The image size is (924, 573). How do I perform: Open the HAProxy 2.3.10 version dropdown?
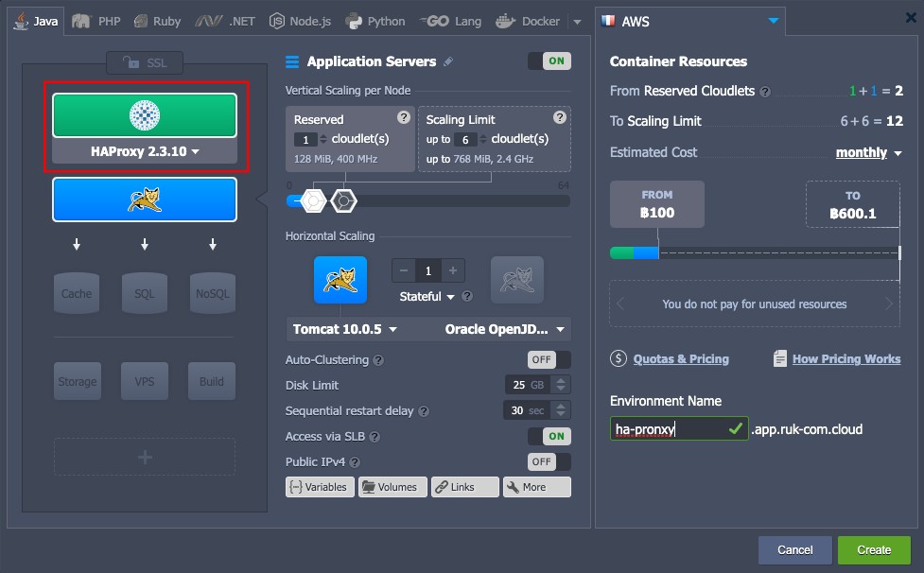tap(145, 151)
